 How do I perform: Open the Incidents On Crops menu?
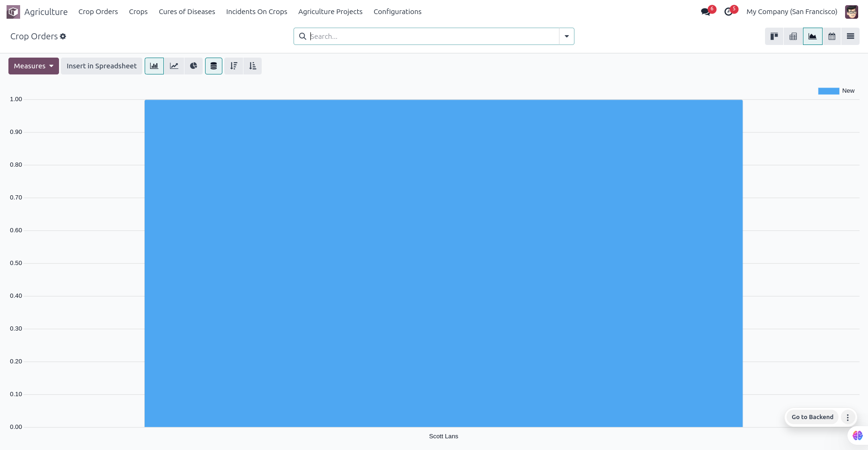click(x=257, y=12)
